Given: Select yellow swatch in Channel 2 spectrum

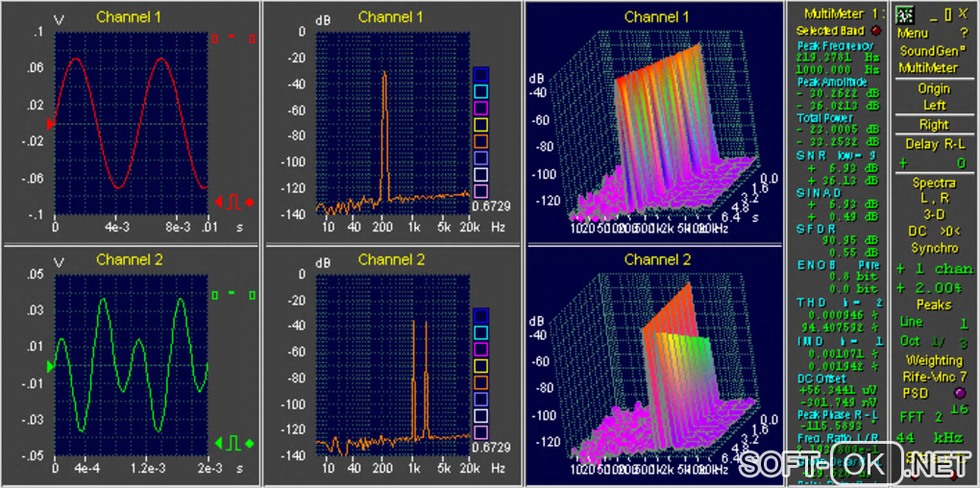Looking at the screenshot, I should (x=480, y=366).
